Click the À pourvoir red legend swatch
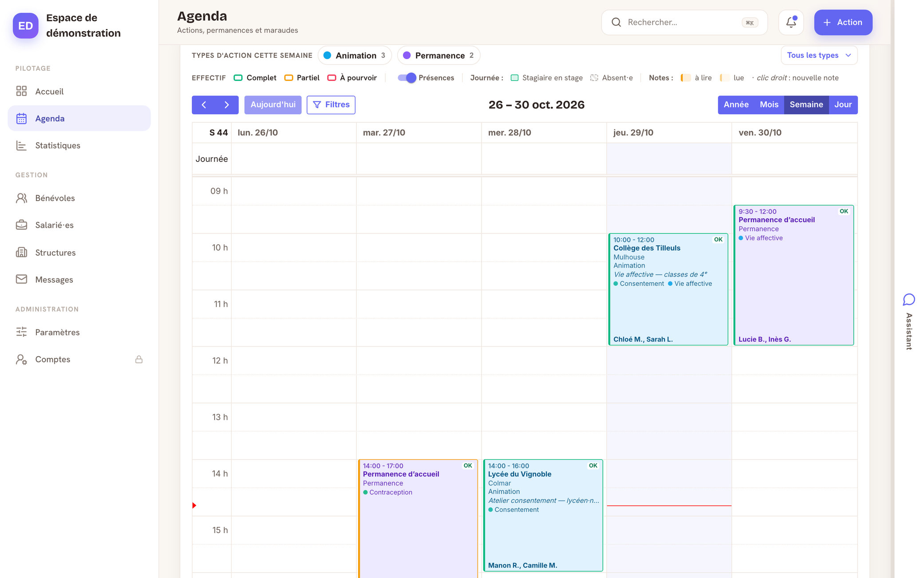924x578 pixels. coord(331,78)
